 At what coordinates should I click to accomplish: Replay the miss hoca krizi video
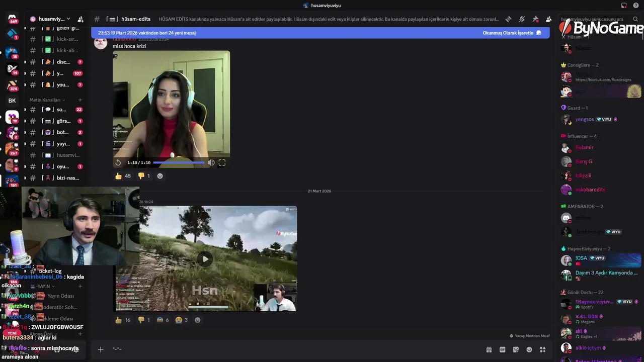(118, 162)
